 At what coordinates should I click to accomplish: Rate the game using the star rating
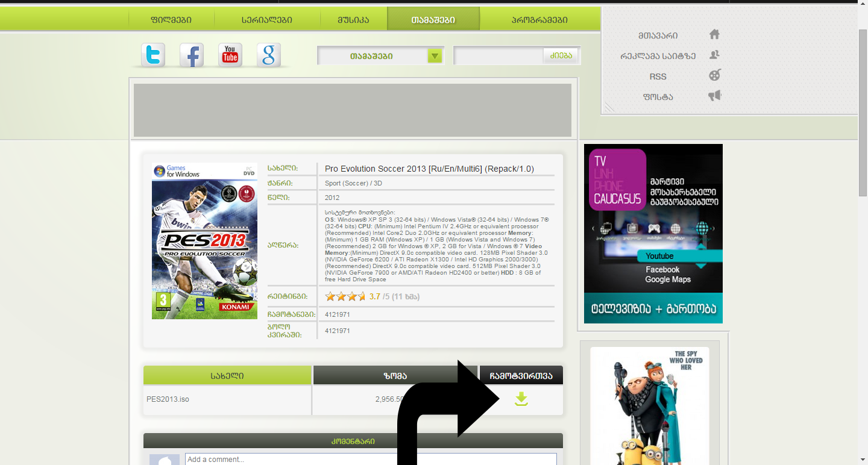tap(345, 296)
